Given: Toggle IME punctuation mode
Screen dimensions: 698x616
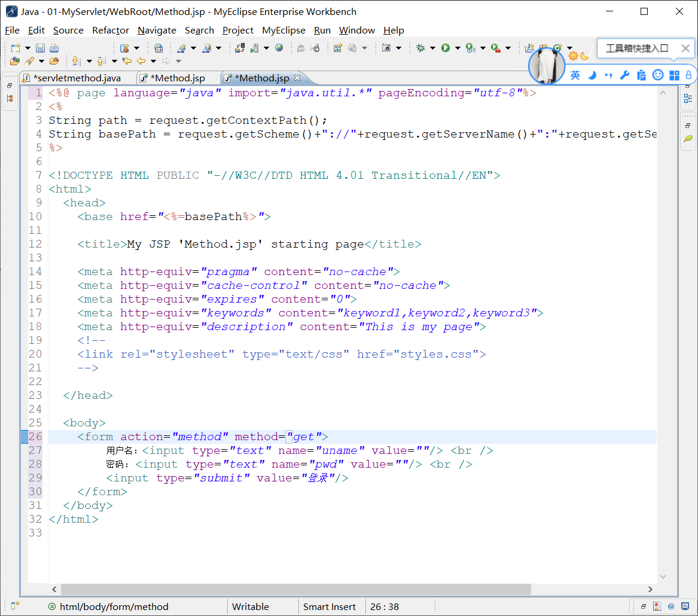Looking at the screenshot, I should click(608, 75).
